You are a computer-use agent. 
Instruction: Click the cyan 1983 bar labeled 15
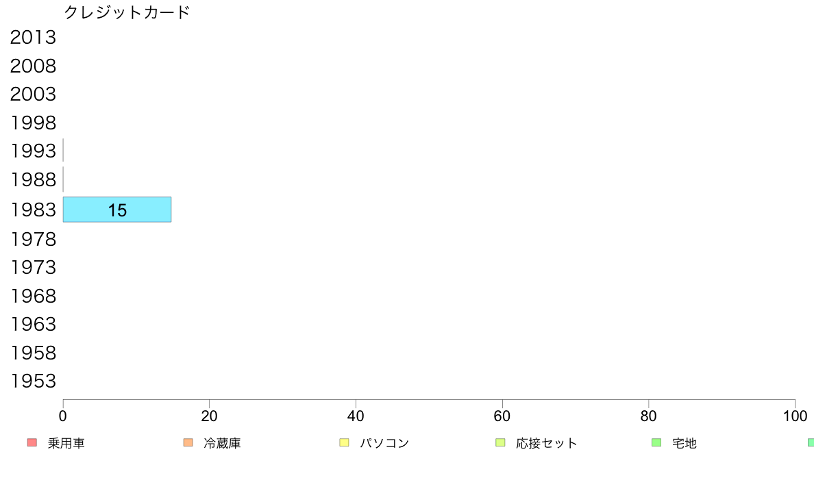pyautogui.click(x=117, y=210)
